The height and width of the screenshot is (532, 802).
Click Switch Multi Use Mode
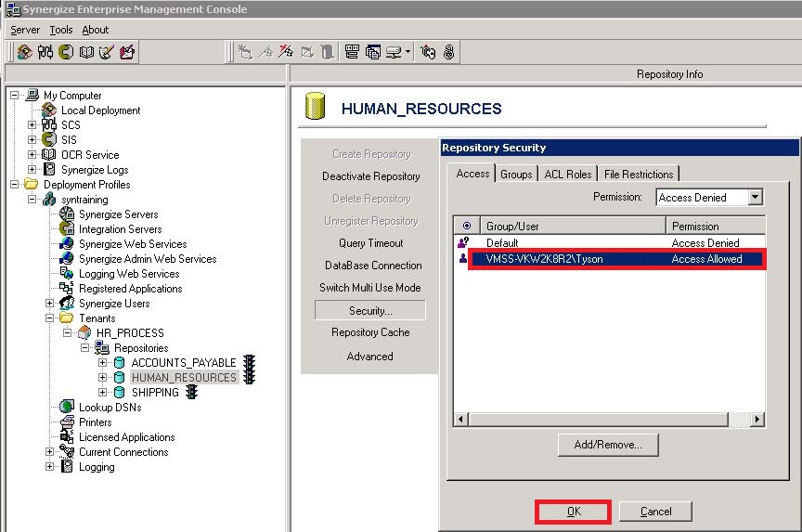(369, 288)
